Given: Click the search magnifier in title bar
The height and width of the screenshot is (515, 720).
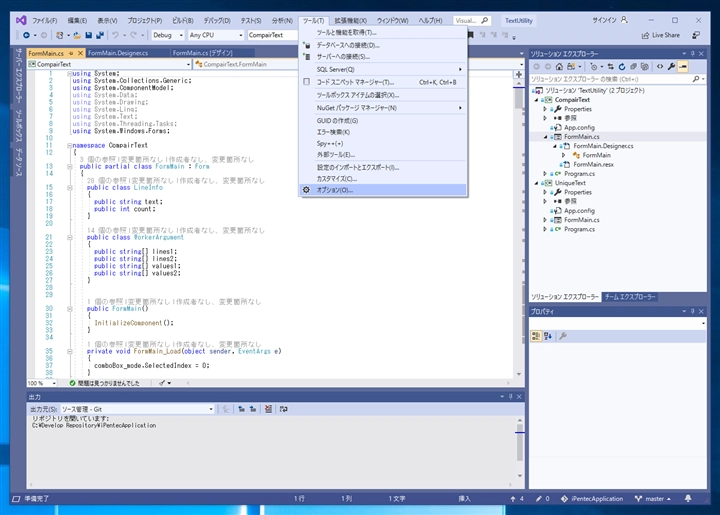Looking at the screenshot, I should click(x=484, y=20).
